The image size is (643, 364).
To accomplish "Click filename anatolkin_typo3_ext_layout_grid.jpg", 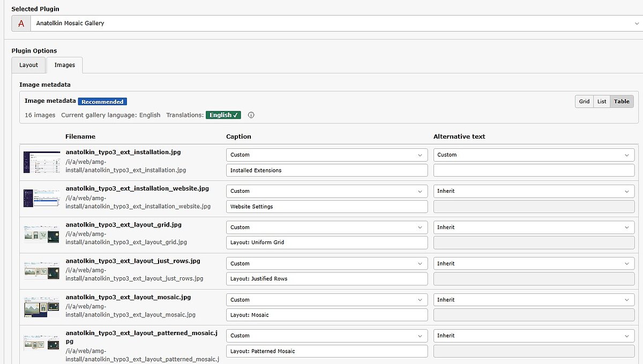I will coord(124,225).
